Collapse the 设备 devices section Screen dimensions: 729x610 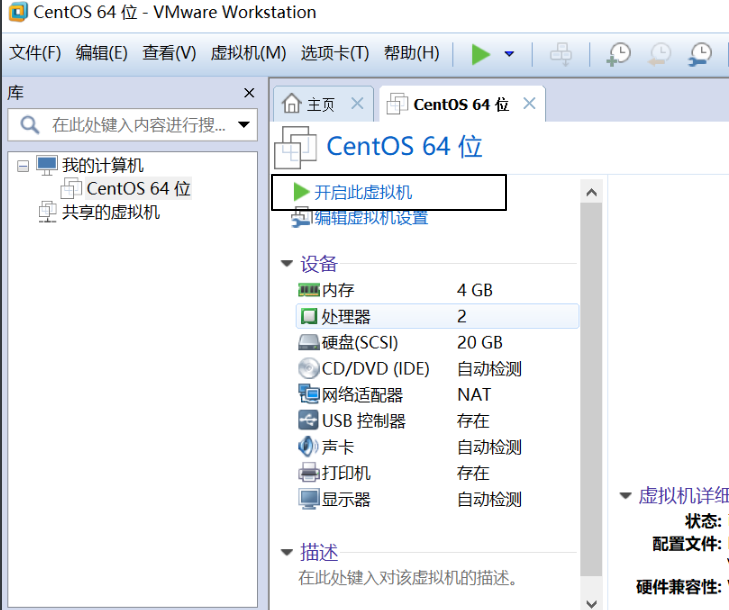(287, 264)
